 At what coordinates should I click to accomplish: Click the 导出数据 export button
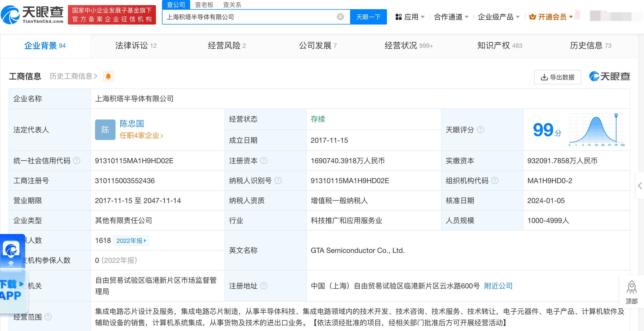tap(557, 77)
